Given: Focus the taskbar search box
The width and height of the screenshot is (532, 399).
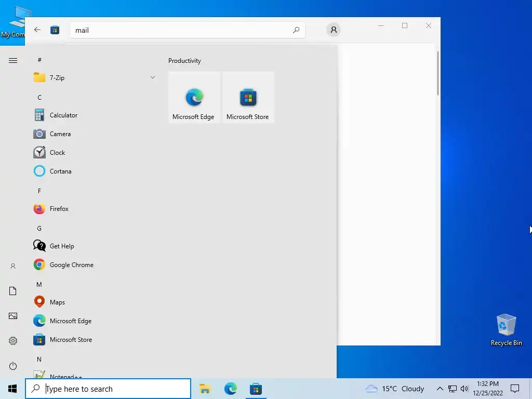Looking at the screenshot, I should click(108, 389).
